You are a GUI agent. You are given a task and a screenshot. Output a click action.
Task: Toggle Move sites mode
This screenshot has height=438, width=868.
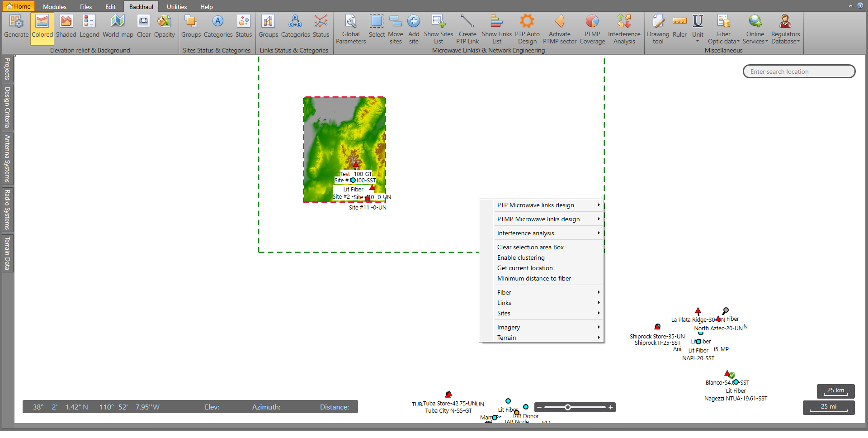(395, 28)
